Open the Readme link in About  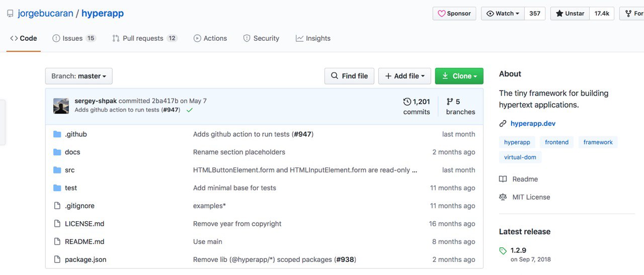525,179
